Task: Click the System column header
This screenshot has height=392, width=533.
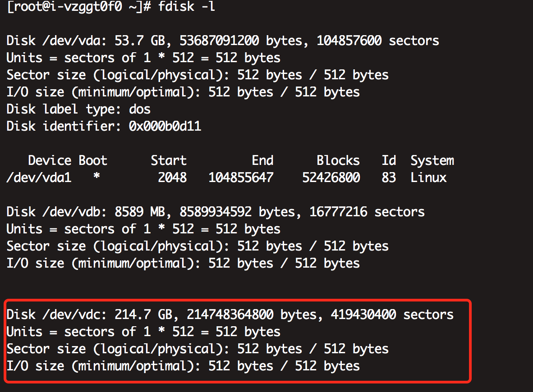Action: [432, 160]
